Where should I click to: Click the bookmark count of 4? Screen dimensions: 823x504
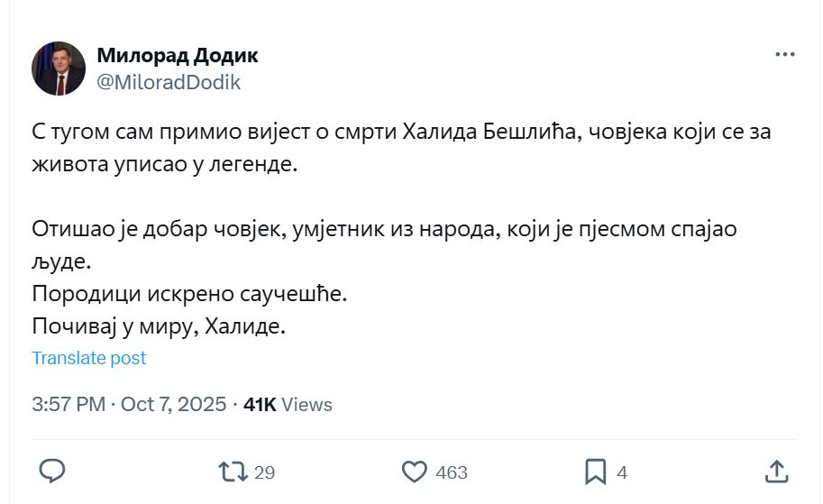pos(622,472)
